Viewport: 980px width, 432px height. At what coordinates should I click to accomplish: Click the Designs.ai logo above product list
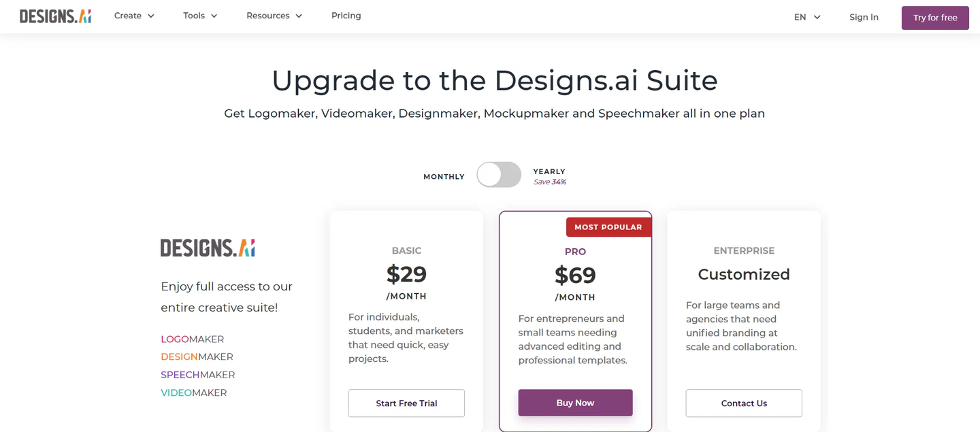(x=208, y=248)
